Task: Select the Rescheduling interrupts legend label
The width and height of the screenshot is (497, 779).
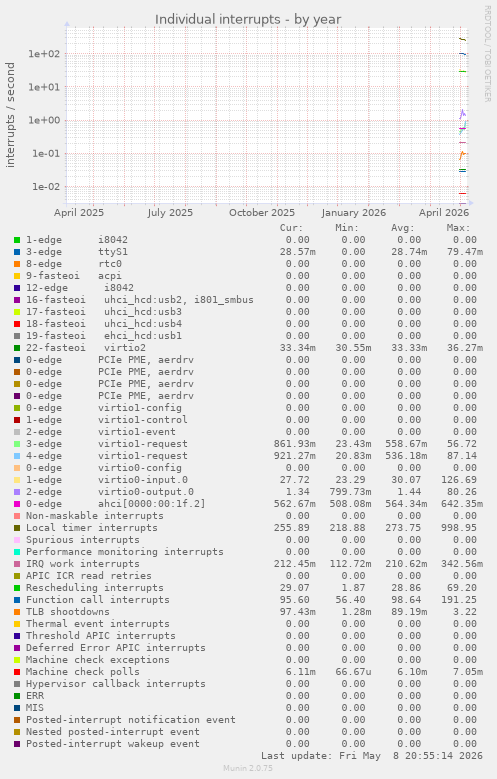Action: (x=94, y=588)
